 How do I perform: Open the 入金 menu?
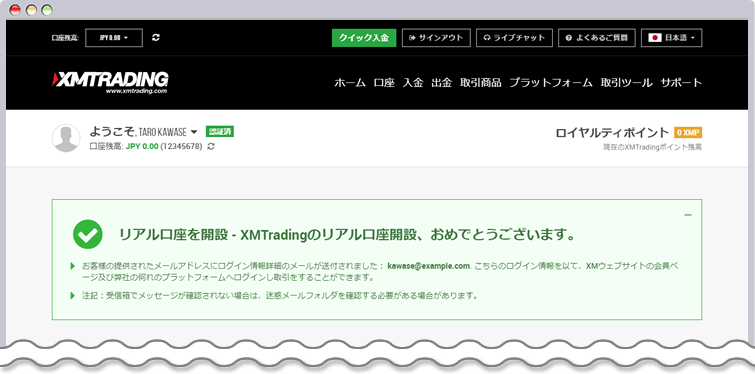click(413, 83)
